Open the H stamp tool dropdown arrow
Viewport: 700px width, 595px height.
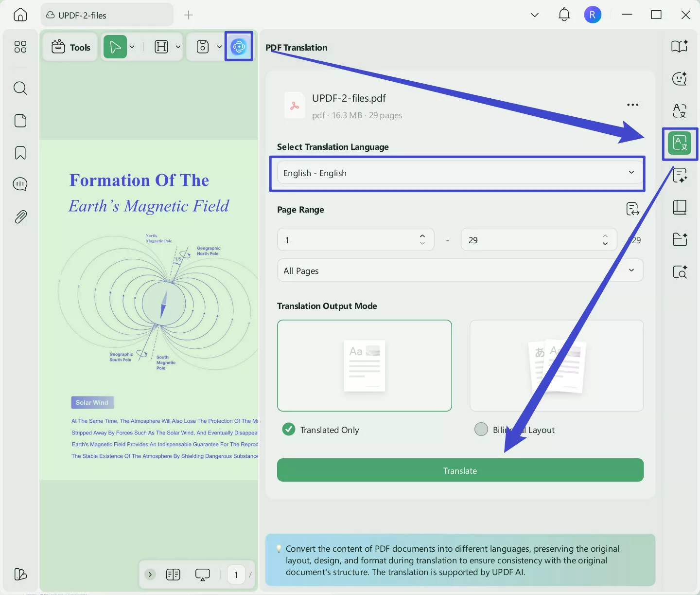[178, 47]
